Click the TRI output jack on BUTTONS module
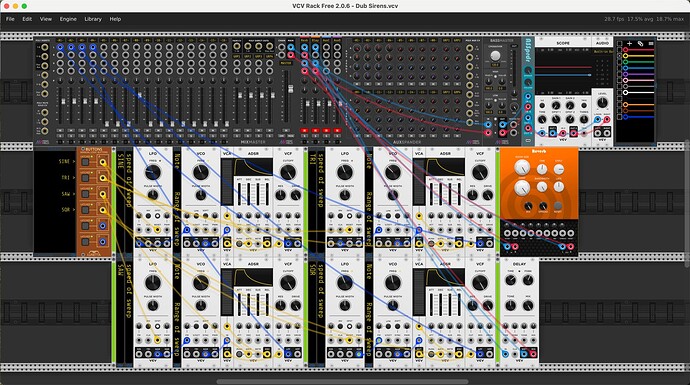Screen dimensions: 690x385 pos(103,178)
